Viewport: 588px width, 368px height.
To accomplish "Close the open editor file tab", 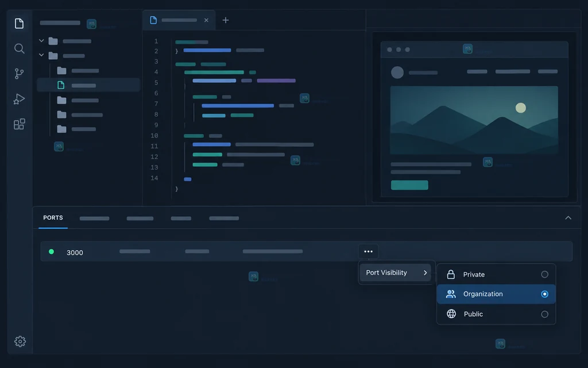I will tap(206, 20).
